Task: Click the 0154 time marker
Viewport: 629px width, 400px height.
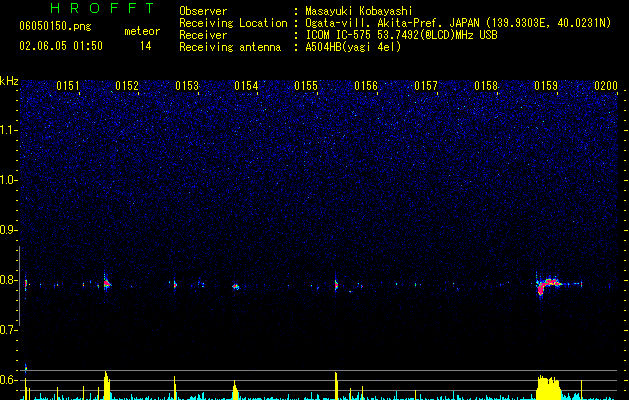Action: point(246,86)
